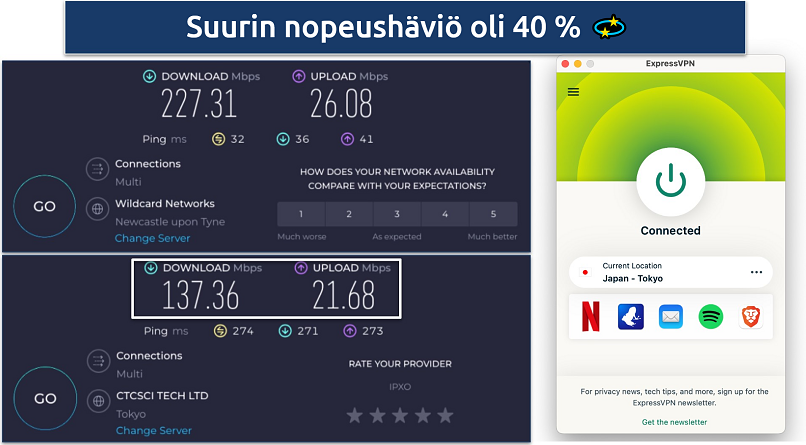Rate network availability 4
The width and height of the screenshot is (806, 445).
point(445,214)
